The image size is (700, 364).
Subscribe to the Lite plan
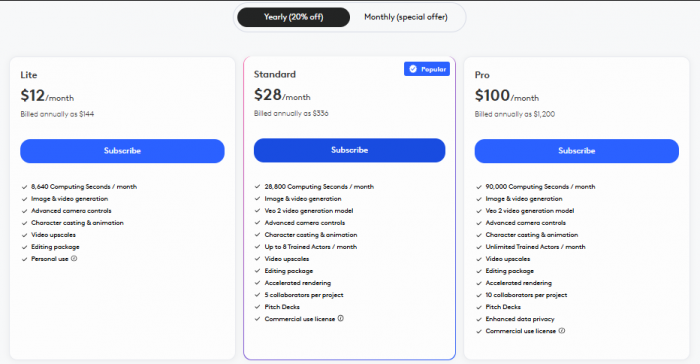point(122,151)
